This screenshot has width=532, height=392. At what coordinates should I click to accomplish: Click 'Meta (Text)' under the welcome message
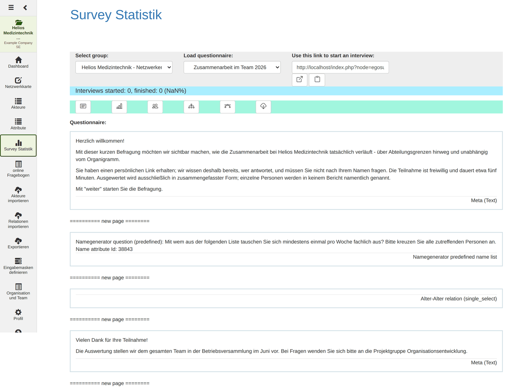click(484, 200)
